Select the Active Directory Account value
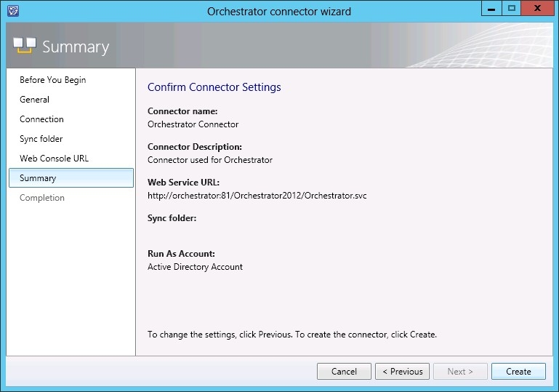 (x=195, y=267)
